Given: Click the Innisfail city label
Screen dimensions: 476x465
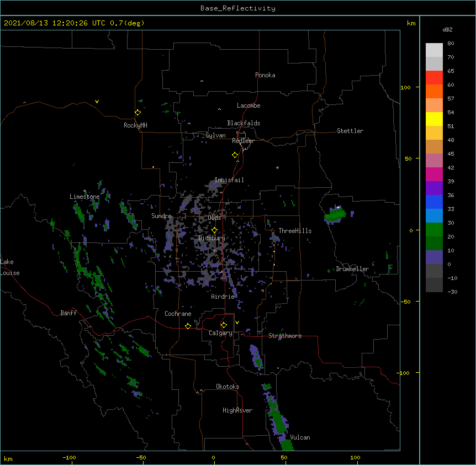Looking at the screenshot, I should click(x=229, y=180).
